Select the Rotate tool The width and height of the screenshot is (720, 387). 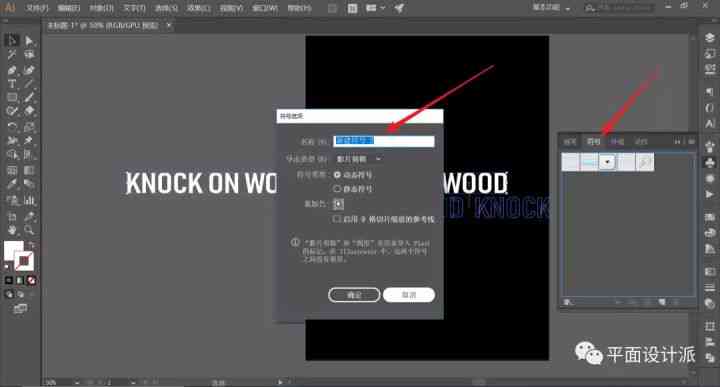pos(11,126)
